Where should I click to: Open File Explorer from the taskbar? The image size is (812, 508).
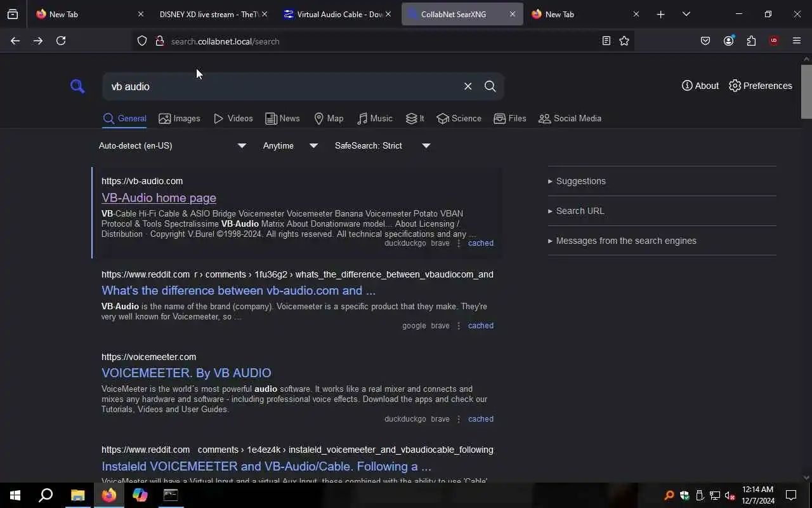coord(77,495)
